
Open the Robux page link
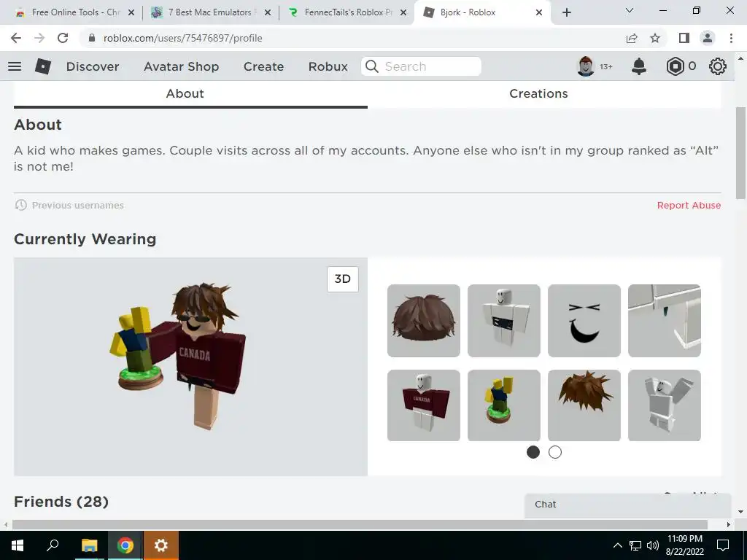328,66
